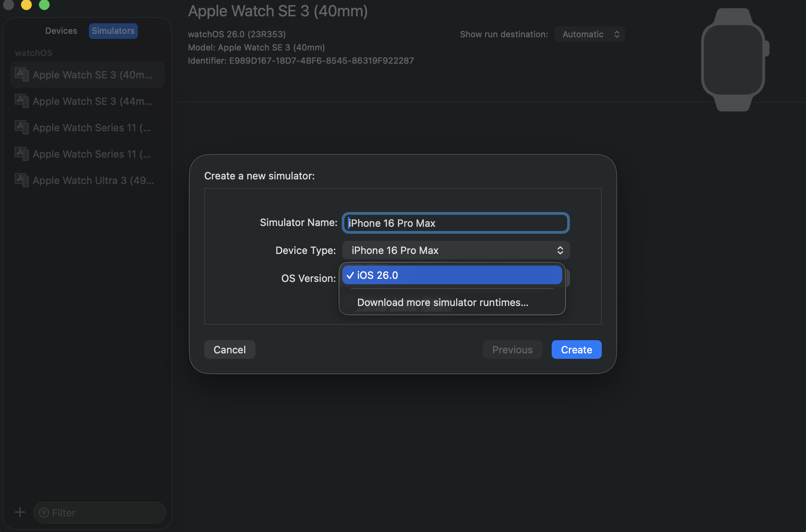Choose Download more simulator runtimes option
Image resolution: width=806 pixels, height=532 pixels.
(443, 303)
